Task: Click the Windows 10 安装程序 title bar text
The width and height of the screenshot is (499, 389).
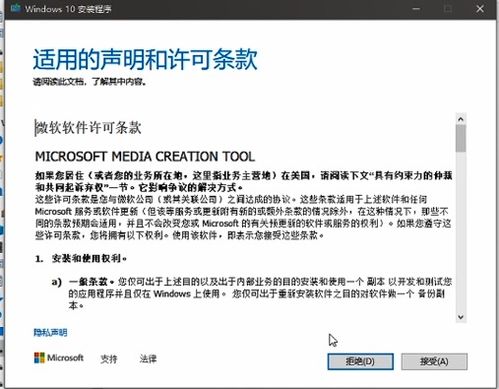Action: pyautogui.click(x=68, y=9)
